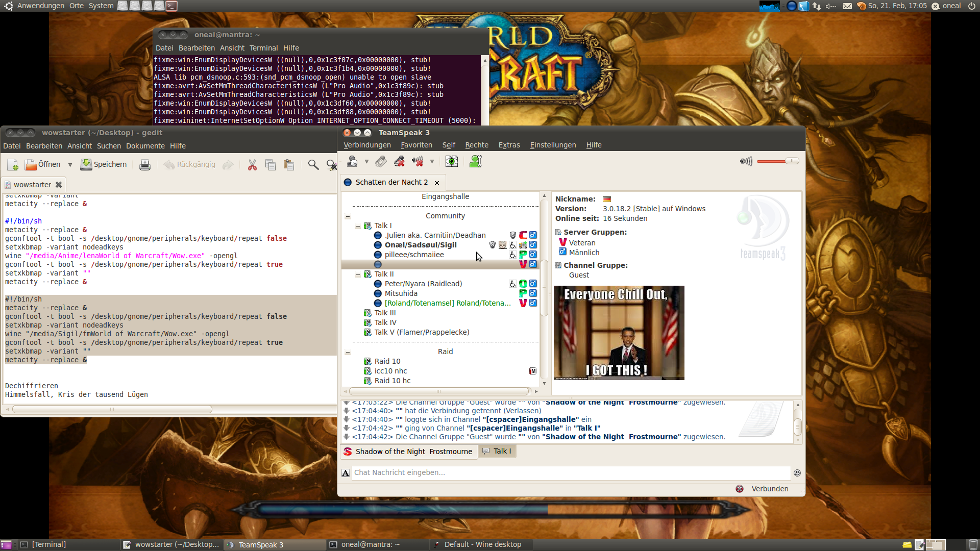Open TeamSpeak Einstellungen menu
Viewport: 980px width, 551px height.
click(x=553, y=145)
